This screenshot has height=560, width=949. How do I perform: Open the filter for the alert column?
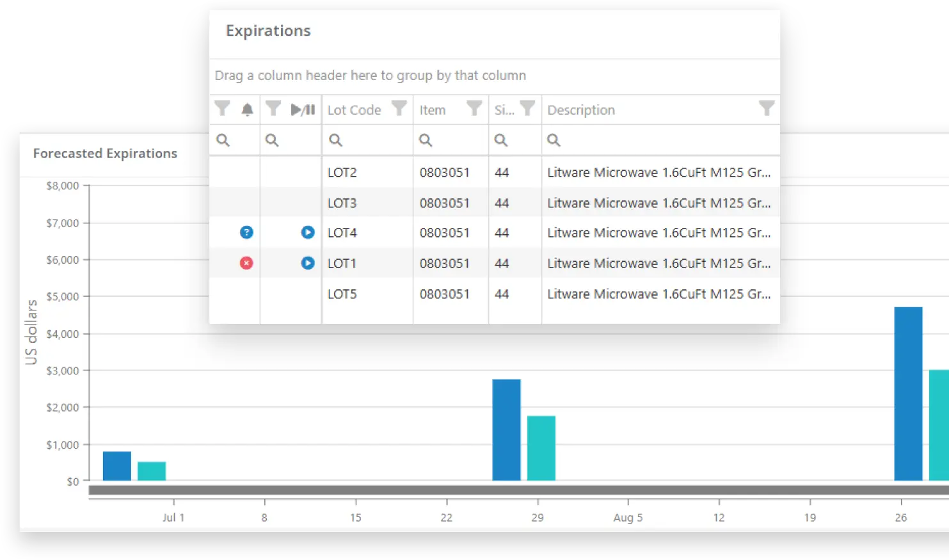point(222,109)
